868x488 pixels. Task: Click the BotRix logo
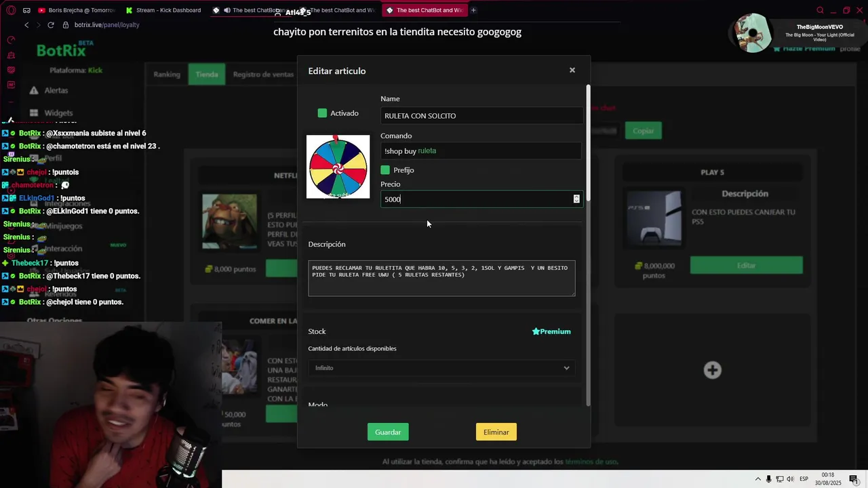64,49
